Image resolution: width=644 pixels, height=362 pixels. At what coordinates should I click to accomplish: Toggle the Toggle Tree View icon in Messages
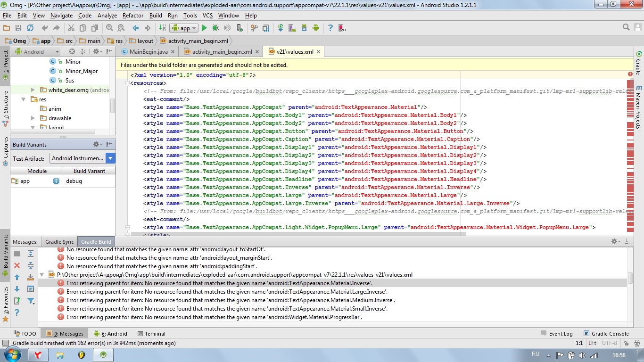click(x=31, y=289)
